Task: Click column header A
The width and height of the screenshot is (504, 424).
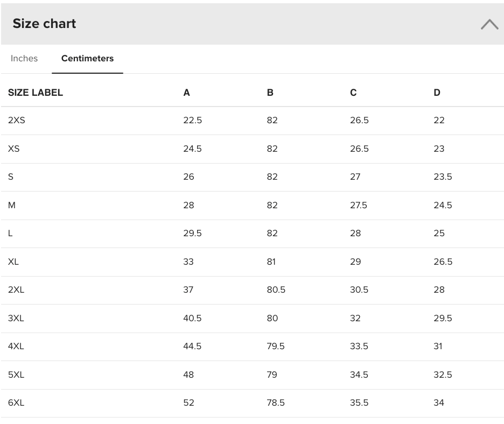Action: tap(186, 93)
